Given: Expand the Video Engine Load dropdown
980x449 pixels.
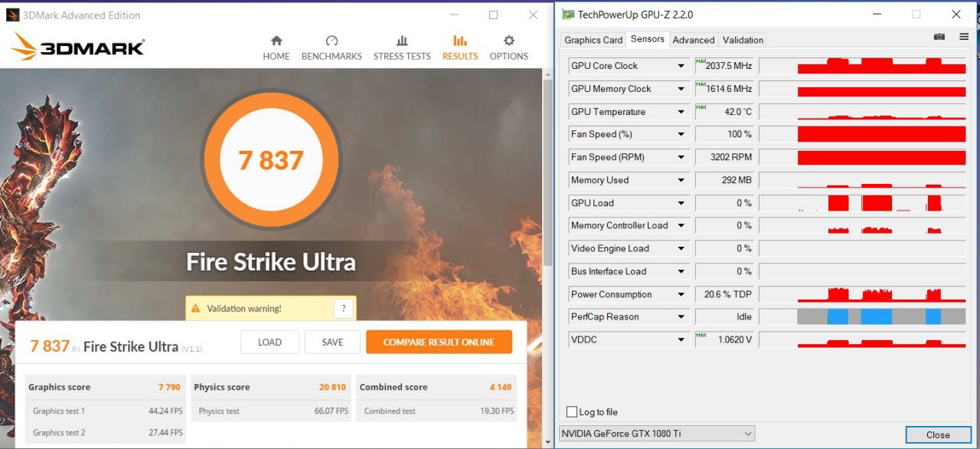Looking at the screenshot, I should [681, 248].
